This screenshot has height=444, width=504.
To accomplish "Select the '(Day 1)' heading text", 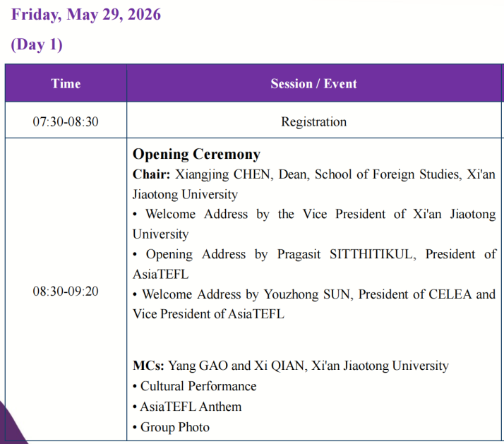I will tap(37, 44).
